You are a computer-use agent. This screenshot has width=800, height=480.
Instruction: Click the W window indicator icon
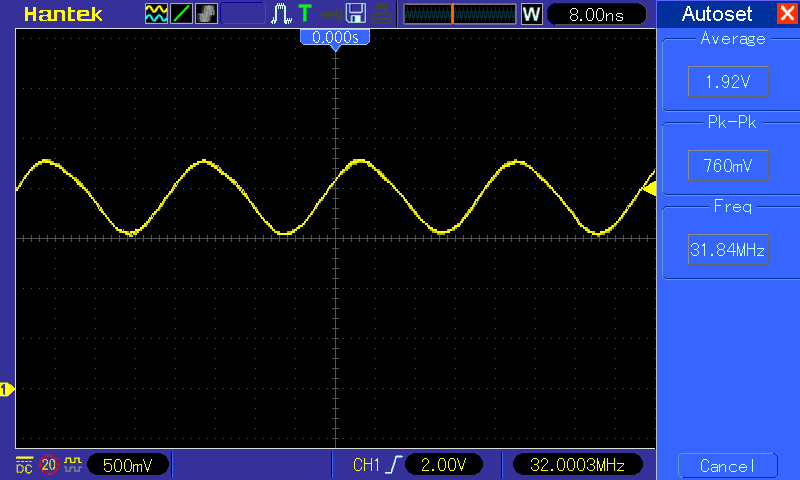coord(531,15)
